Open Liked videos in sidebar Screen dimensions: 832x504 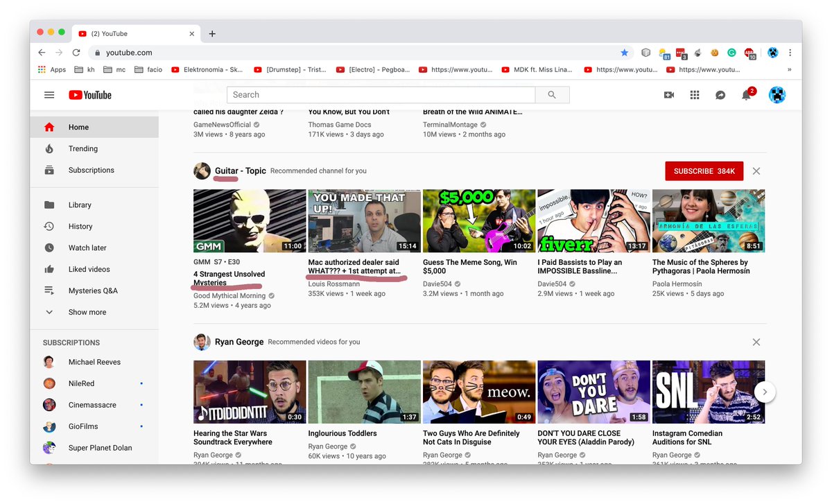pos(94,269)
